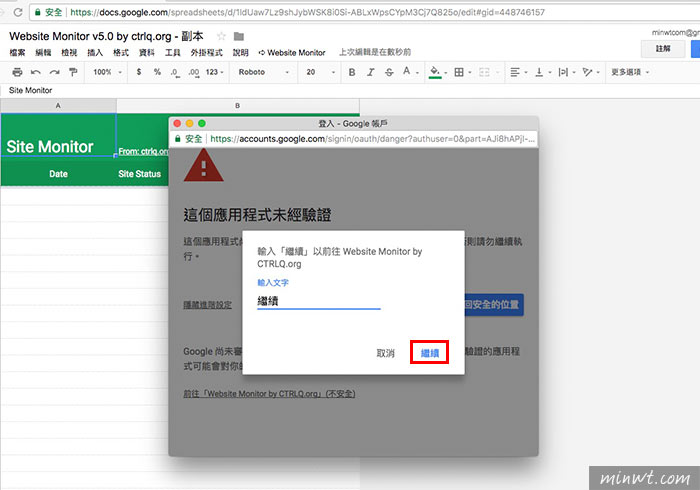This screenshot has width=700, height=490.
Task: Click the 輸入文字 text input field
Action: click(x=319, y=301)
